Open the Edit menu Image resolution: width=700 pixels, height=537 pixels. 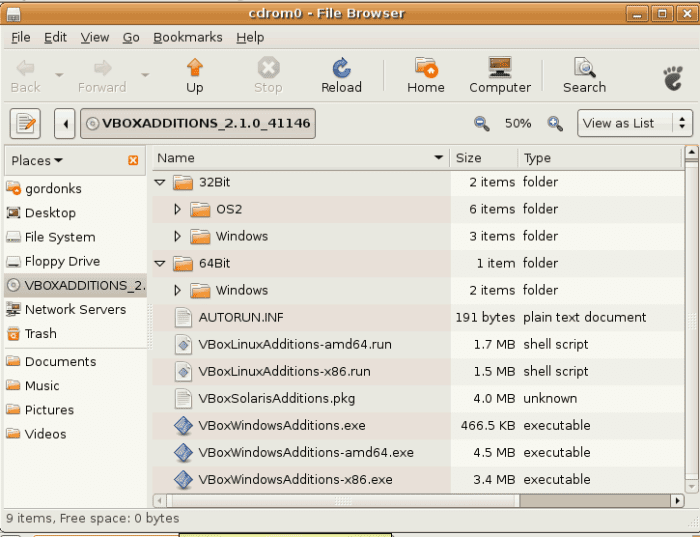click(55, 37)
